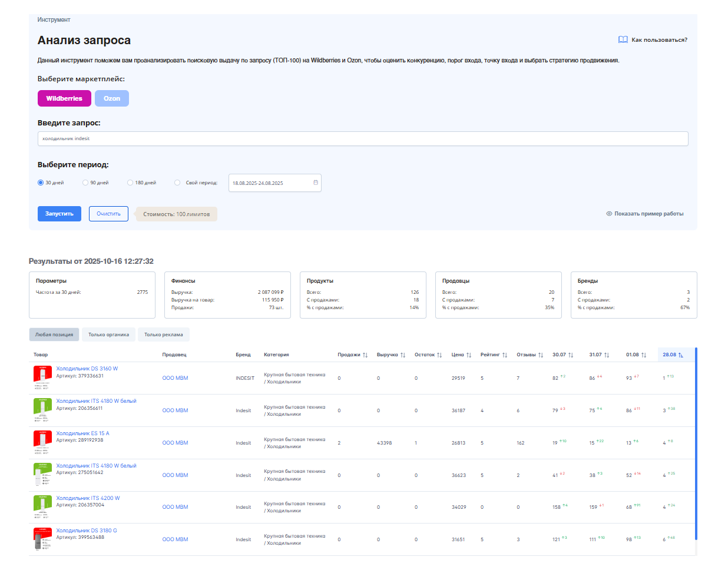The width and height of the screenshot is (728, 583).
Task: Click the book icon beside 'Как пользоваться?'
Action: tap(623, 39)
